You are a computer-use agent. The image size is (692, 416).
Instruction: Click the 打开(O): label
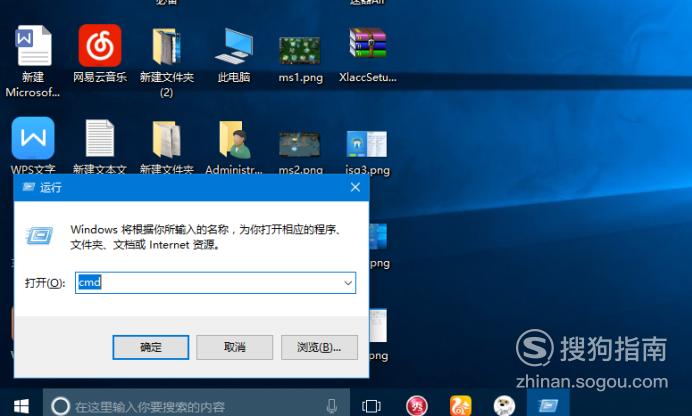pyautogui.click(x=45, y=283)
